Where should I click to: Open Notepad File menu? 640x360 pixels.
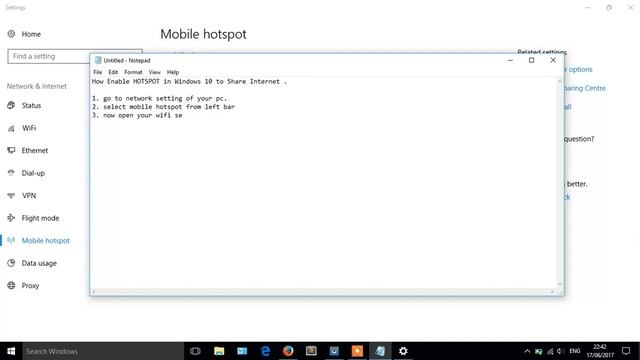98,72
